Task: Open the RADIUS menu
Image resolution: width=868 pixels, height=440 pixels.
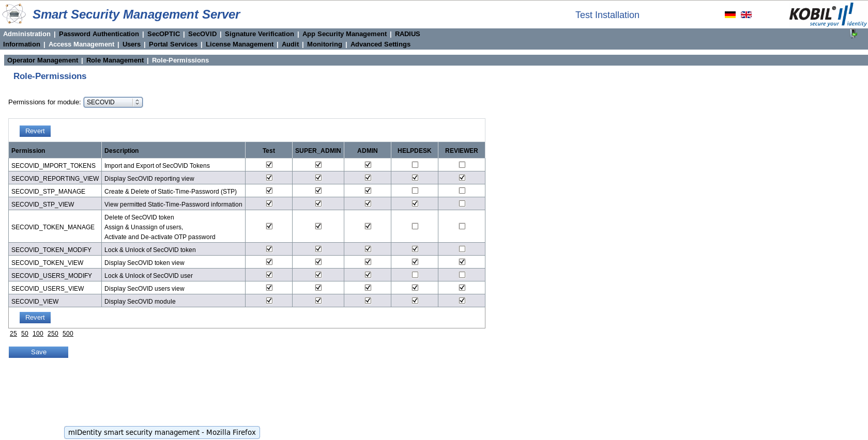Action: pos(407,34)
